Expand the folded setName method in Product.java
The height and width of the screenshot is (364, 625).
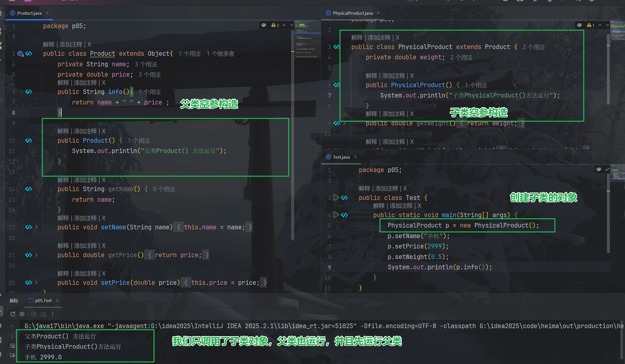(x=36, y=227)
